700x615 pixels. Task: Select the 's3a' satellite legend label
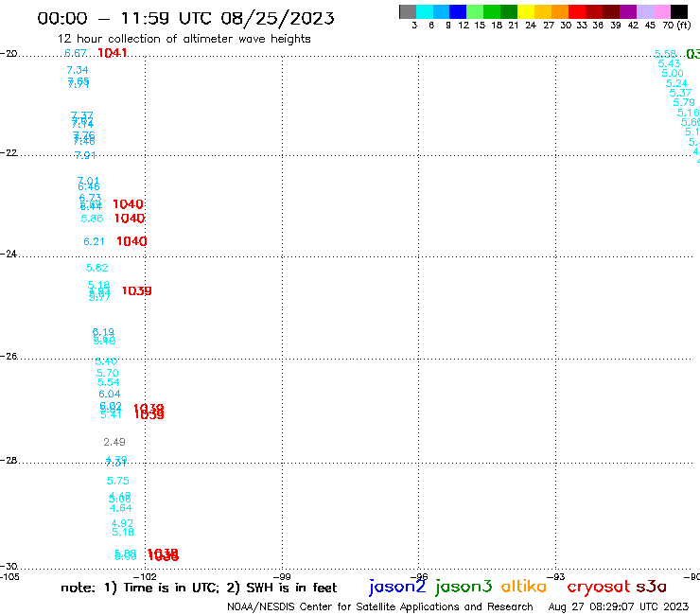click(x=651, y=587)
